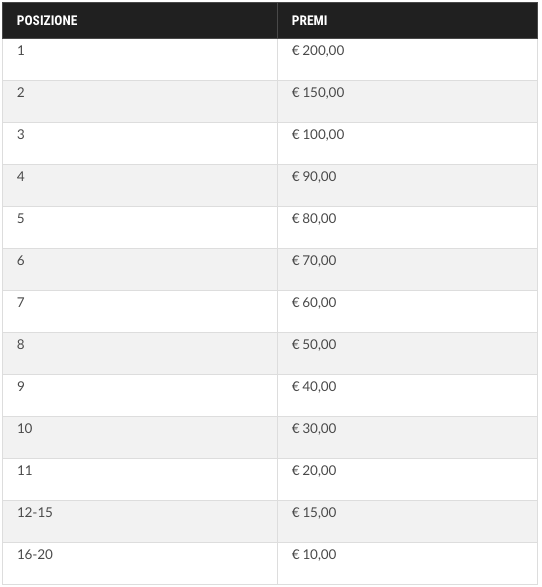Select the € 10,00 prize cell

tap(408, 563)
